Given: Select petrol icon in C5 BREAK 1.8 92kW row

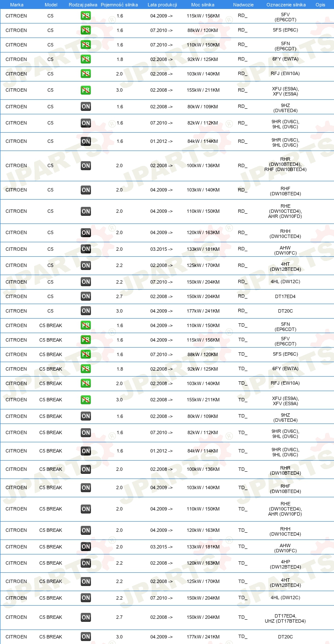Looking at the screenshot, I should point(85,369).
